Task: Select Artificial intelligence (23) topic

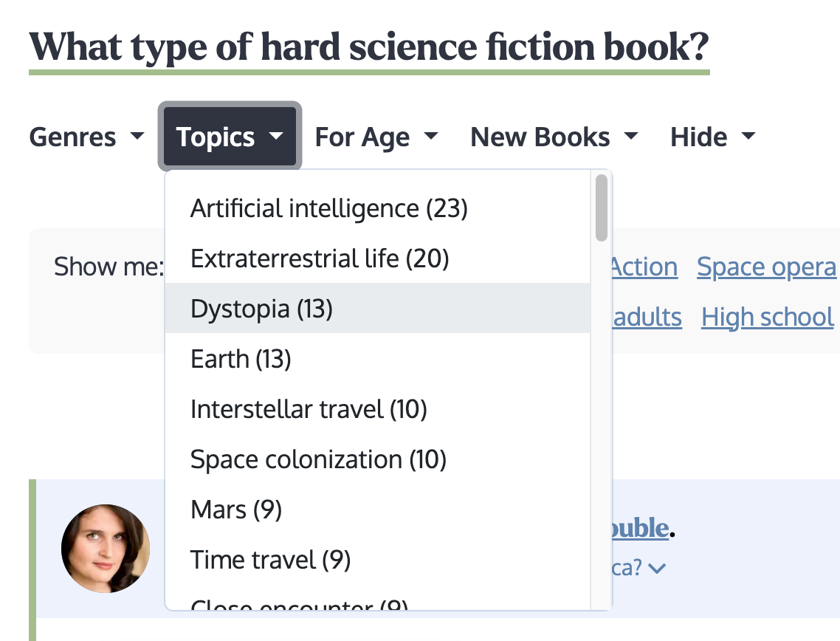Action: (378, 208)
